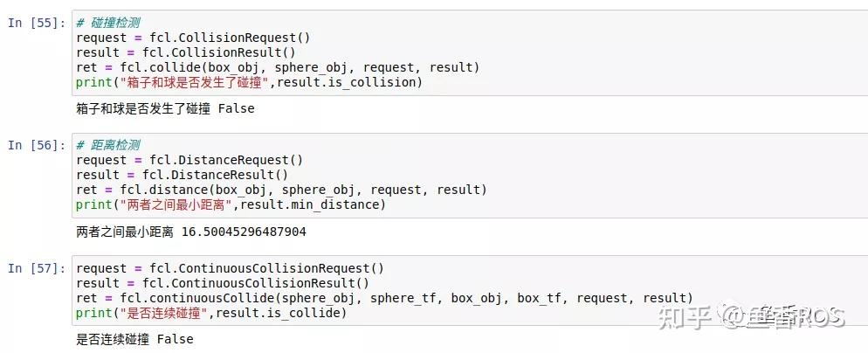
Task: Place cursor on fcl.ContinuousCollisionRequest() line
Action: pos(230,268)
